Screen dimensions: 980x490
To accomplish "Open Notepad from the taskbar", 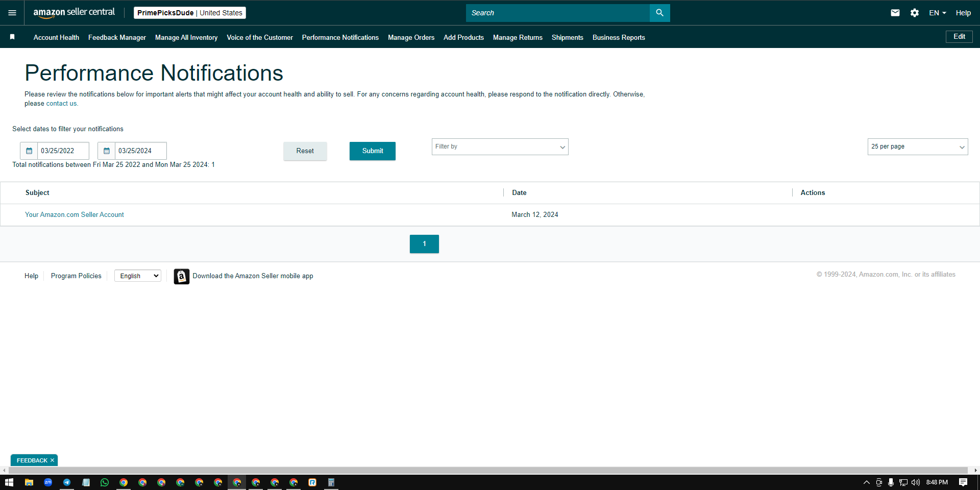I will click(86, 482).
